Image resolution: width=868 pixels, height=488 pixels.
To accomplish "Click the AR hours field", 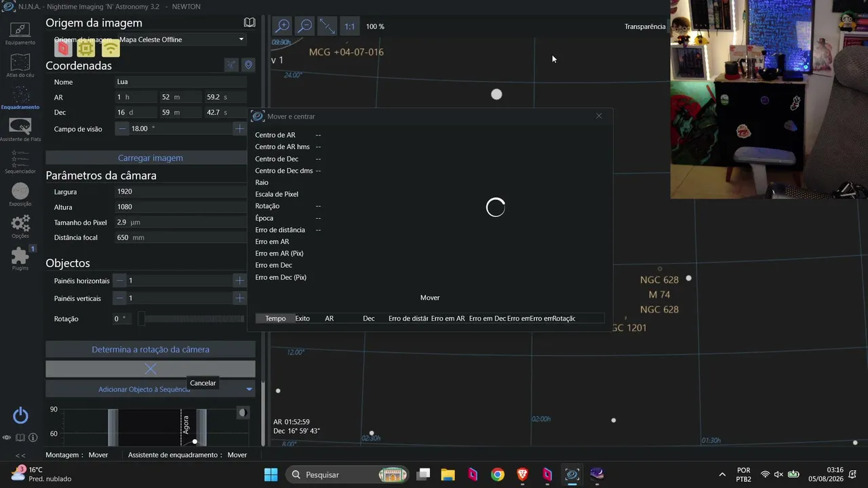I will point(136,97).
